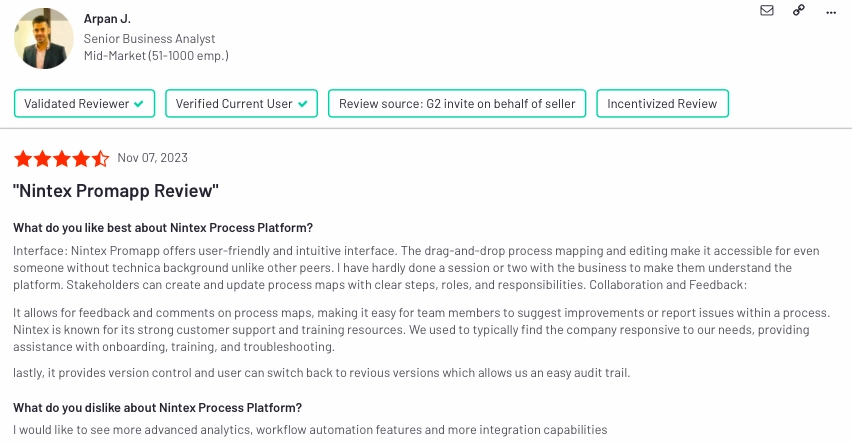
Task: Click the first red rating star
Action: point(23,159)
